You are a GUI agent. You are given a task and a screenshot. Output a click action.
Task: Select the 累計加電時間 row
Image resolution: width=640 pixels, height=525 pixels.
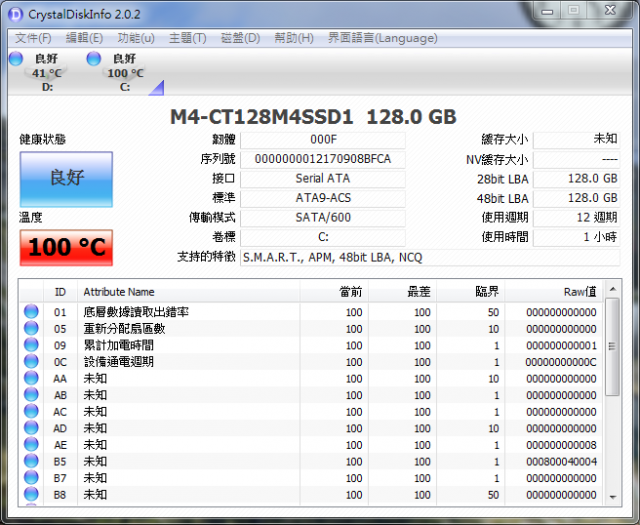(x=311, y=345)
